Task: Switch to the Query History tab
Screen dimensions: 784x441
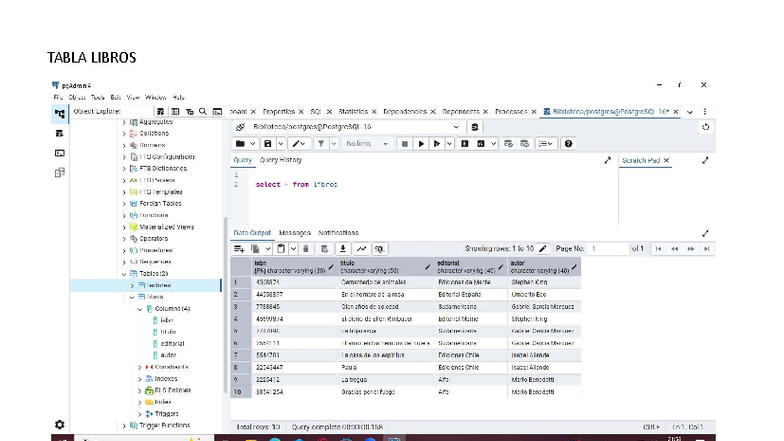Action: (281, 160)
